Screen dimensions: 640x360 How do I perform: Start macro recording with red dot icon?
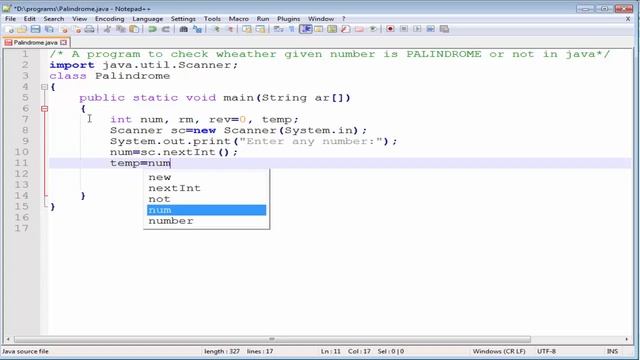[x=390, y=29]
